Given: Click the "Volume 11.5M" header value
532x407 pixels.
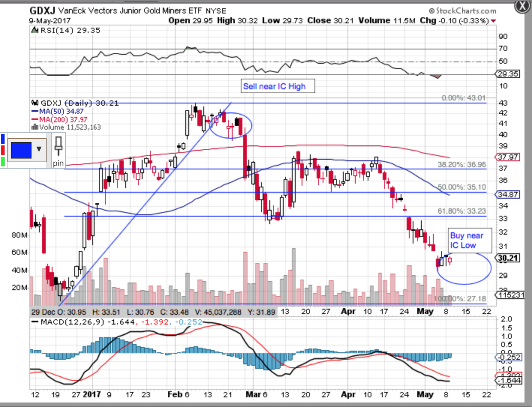Looking at the screenshot, I should point(387,21).
